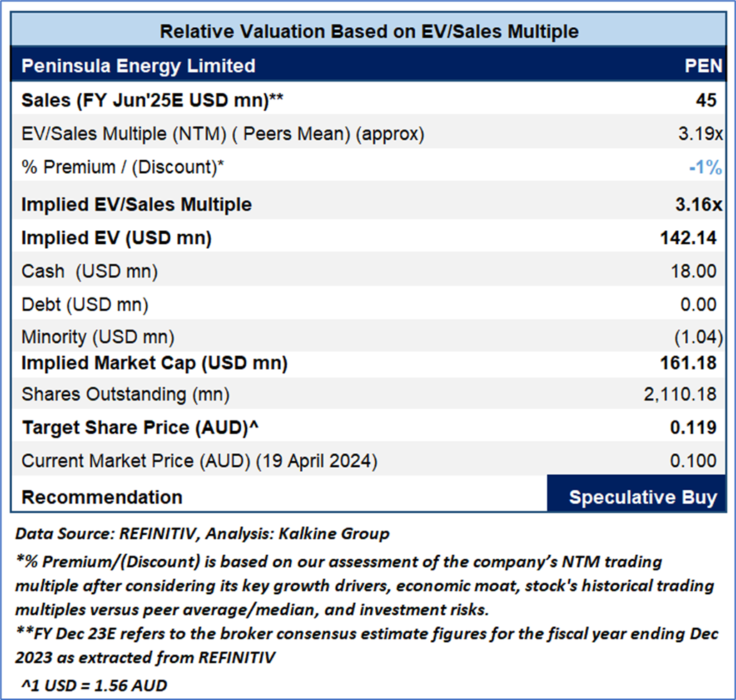Select the '^1 USD = 1.56 AUD' footnote
Viewport: 736px width, 700px height.
pyautogui.click(x=94, y=686)
